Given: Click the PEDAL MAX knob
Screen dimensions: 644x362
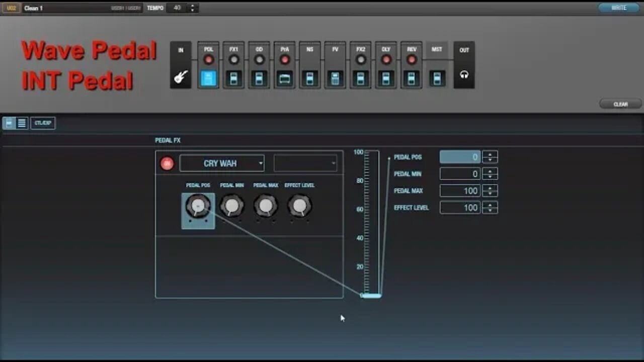Looking at the screenshot, I should coord(266,206).
